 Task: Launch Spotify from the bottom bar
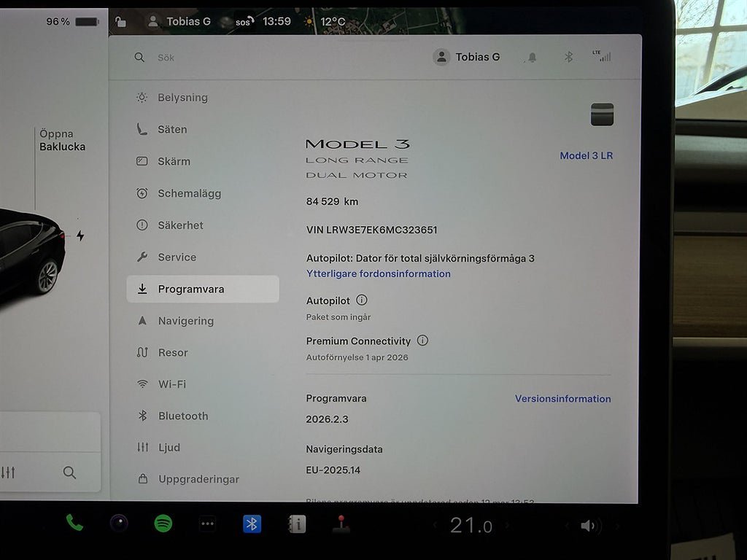point(163,524)
